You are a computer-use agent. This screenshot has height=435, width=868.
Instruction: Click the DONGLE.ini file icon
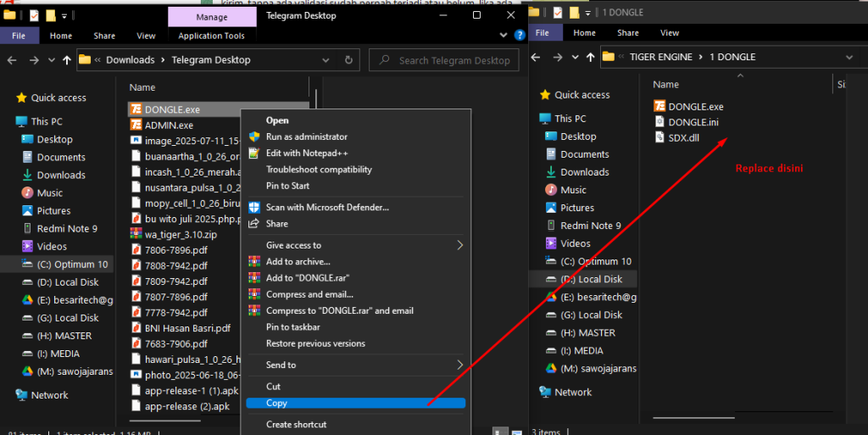(x=660, y=122)
